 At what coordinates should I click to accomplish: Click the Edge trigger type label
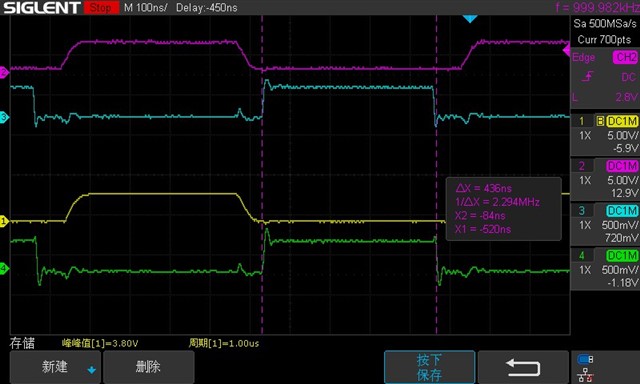coord(583,58)
